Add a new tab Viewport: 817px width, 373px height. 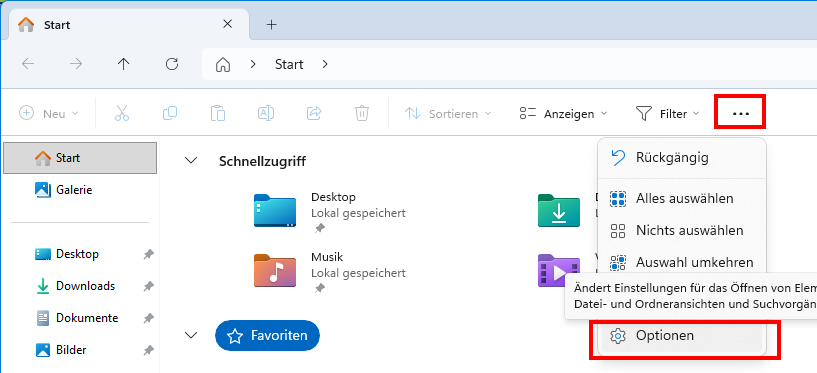click(x=271, y=24)
